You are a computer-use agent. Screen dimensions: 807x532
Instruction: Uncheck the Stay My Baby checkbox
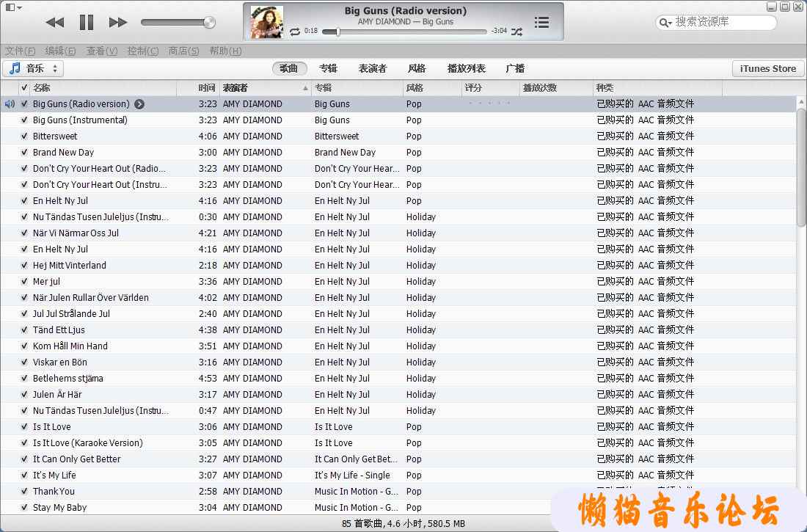click(24, 507)
